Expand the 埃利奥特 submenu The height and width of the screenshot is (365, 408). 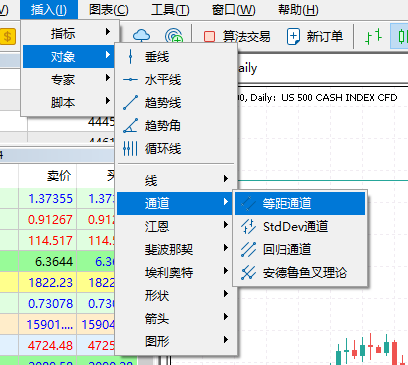tap(176, 272)
